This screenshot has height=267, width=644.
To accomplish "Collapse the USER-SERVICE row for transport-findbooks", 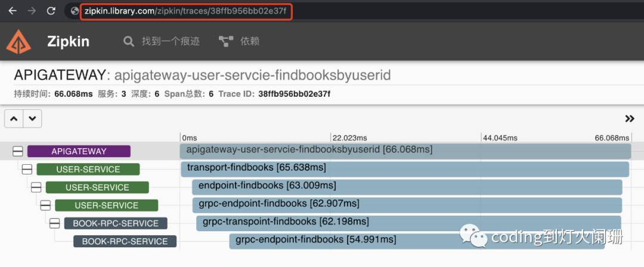I will [27, 170].
